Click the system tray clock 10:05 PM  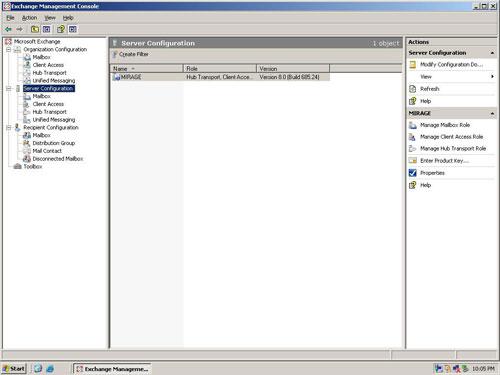click(483, 369)
